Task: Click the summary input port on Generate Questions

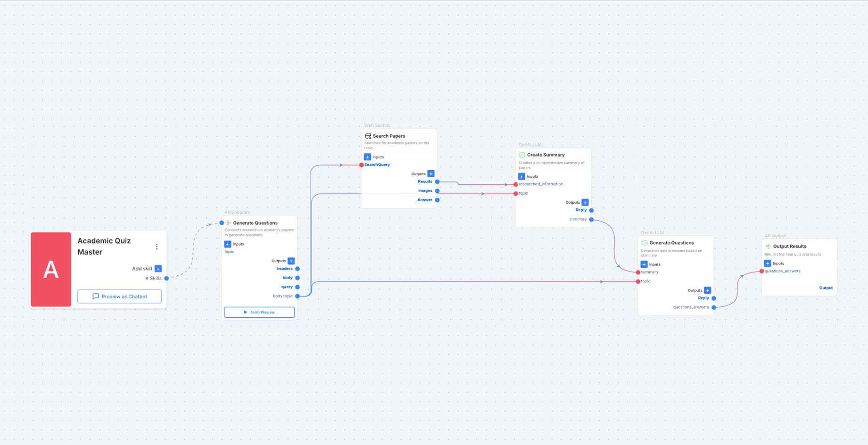Action: click(x=638, y=272)
